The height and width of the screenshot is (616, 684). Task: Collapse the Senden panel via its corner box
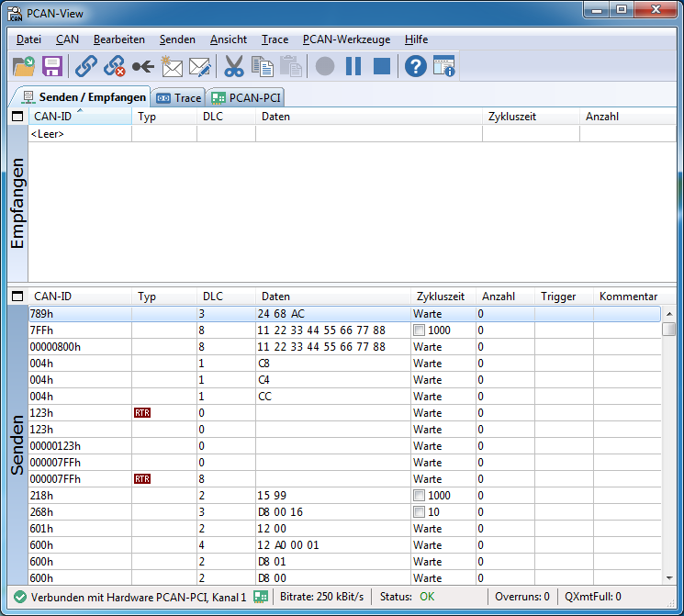pos(17,297)
